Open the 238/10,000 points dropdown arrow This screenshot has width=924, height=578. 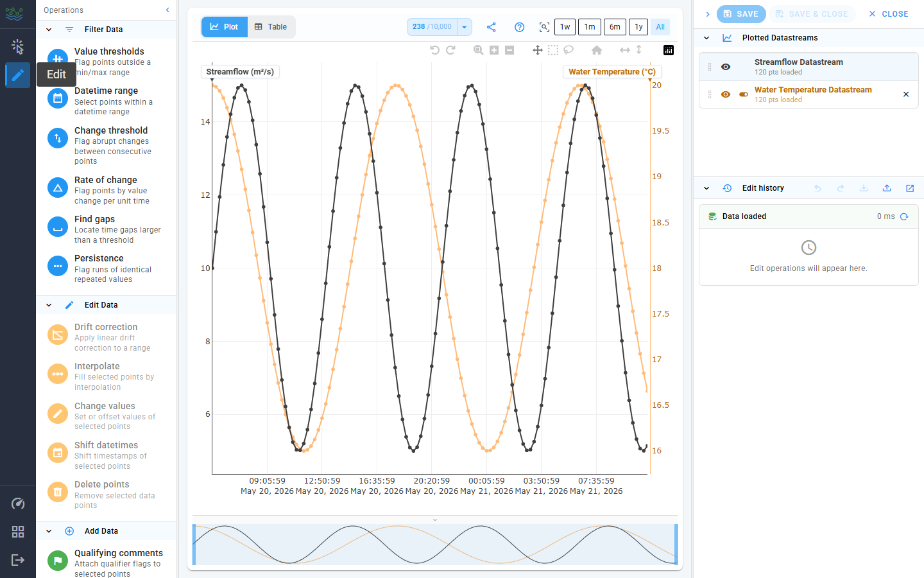point(464,27)
